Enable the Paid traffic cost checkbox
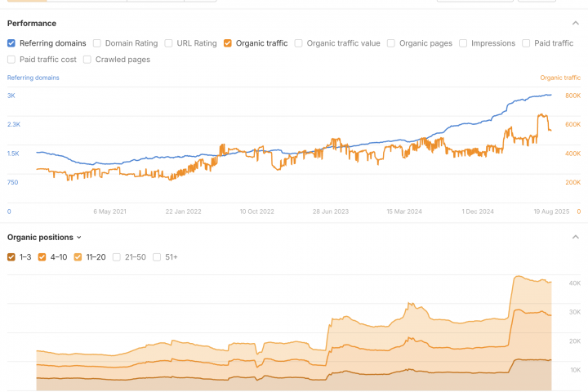This screenshot has width=588, height=392. tap(11, 60)
